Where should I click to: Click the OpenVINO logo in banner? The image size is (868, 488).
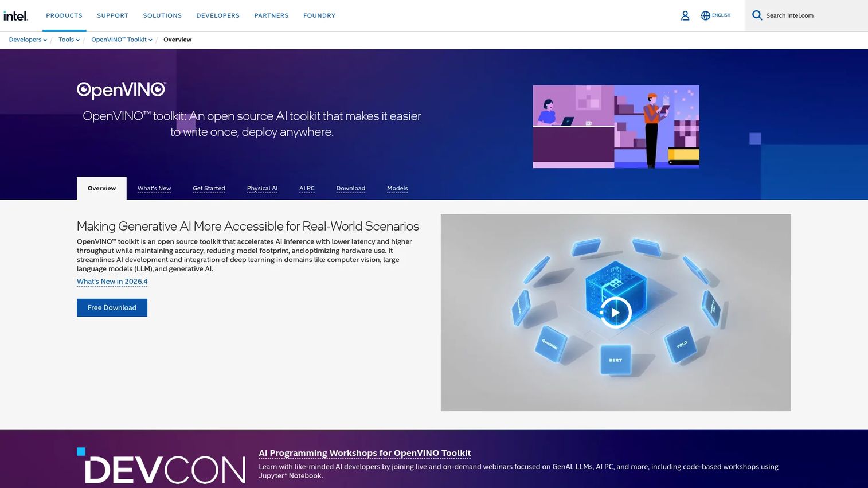click(x=122, y=90)
